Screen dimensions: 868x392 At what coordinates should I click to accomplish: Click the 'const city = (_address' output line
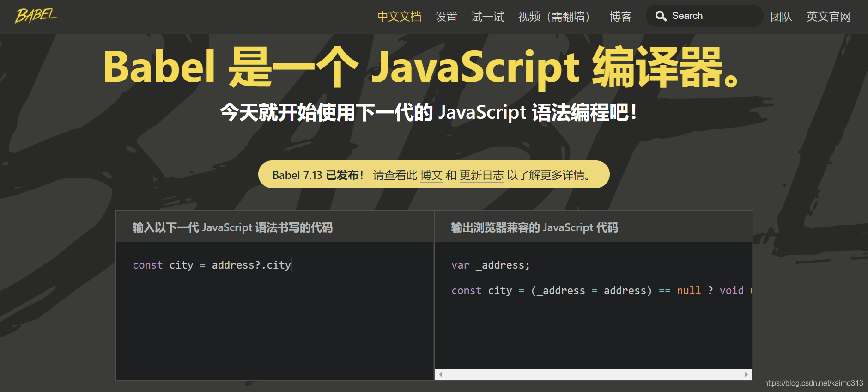click(x=601, y=290)
